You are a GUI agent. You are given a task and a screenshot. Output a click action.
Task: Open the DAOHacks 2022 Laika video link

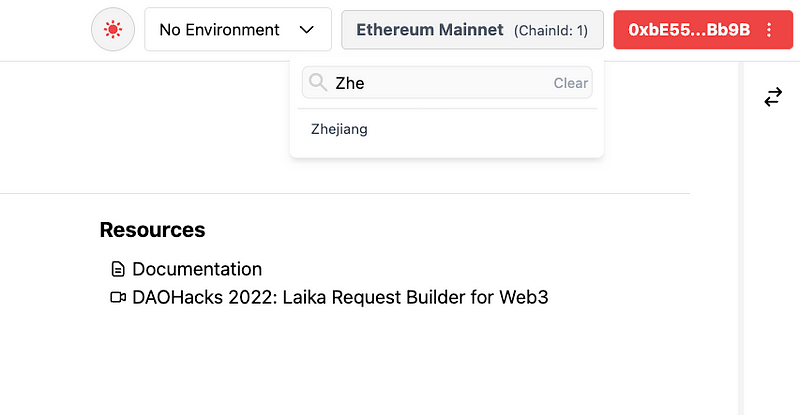[340, 297]
